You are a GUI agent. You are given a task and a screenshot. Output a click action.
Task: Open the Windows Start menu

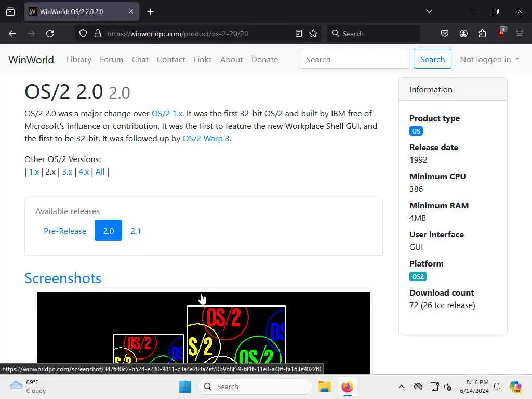tap(185, 387)
